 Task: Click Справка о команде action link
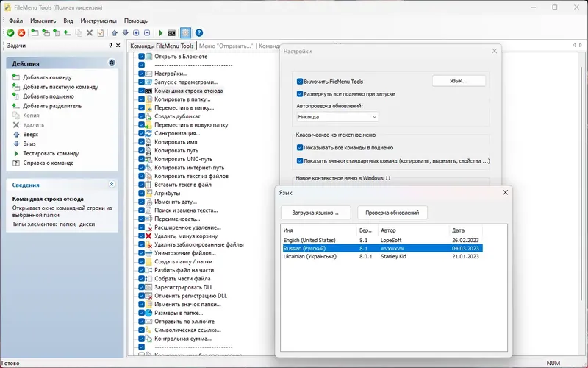pos(49,163)
